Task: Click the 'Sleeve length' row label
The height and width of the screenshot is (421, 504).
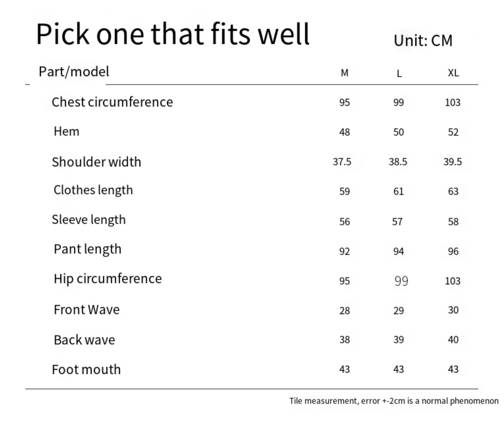Action: click(x=89, y=220)
